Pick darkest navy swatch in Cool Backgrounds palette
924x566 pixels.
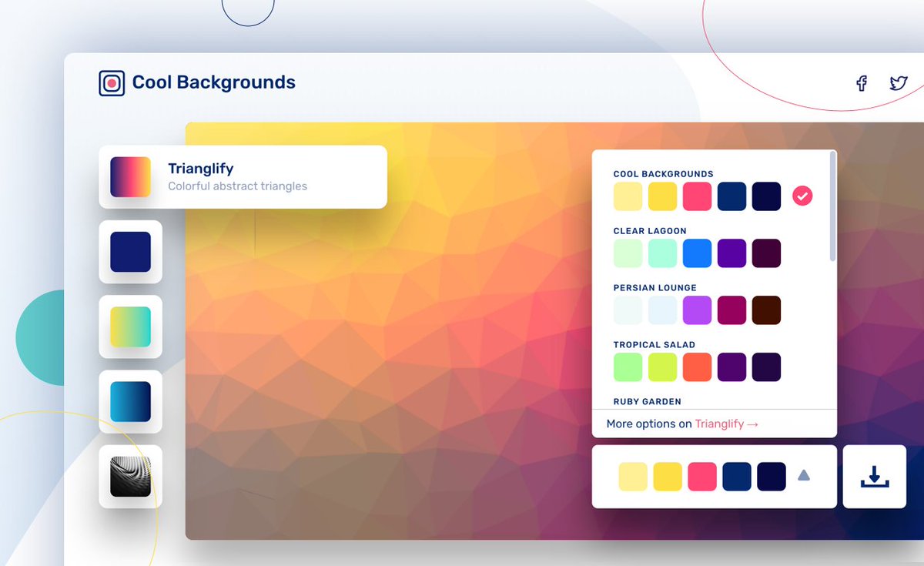tap(767, 196)
